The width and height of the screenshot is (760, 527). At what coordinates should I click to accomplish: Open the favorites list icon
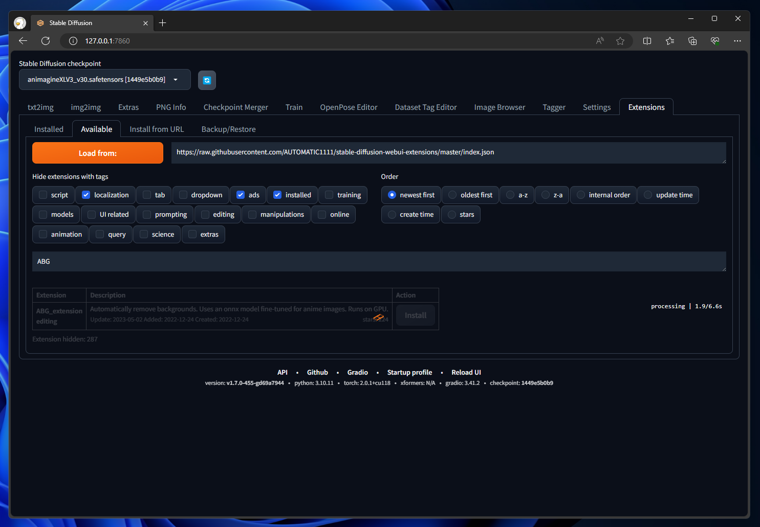coord(669,41)
